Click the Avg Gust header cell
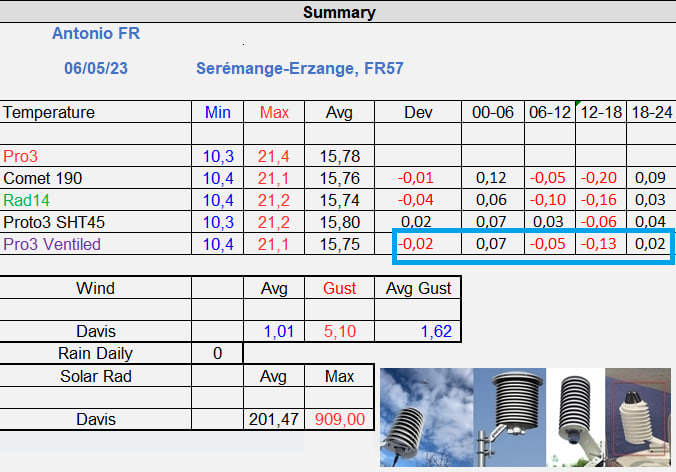Image resolution: width=676 pixels, height=472 pixels. tap(417, 288)
